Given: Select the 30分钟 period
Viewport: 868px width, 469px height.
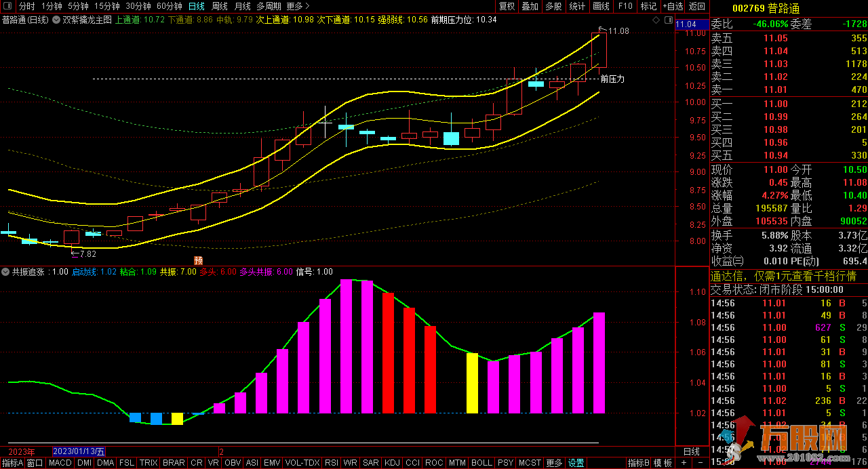Looking at the screenshot, I should pyautogui.click(x=138, y=6).
